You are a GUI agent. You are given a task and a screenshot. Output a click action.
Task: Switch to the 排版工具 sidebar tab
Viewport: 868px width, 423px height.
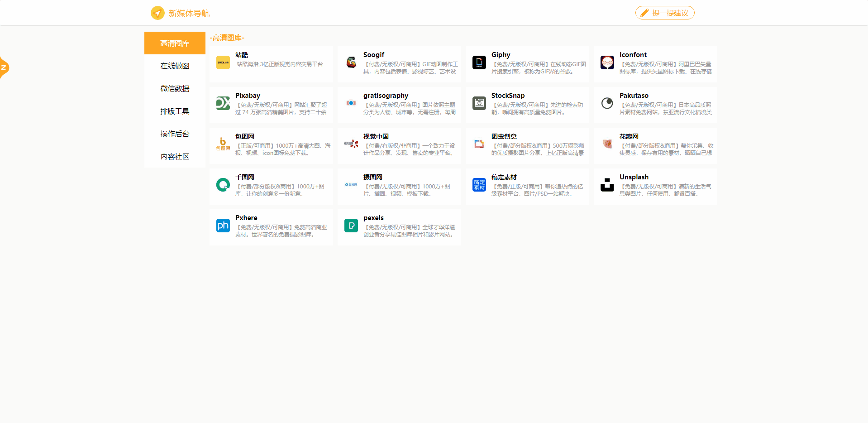point(175,111)
